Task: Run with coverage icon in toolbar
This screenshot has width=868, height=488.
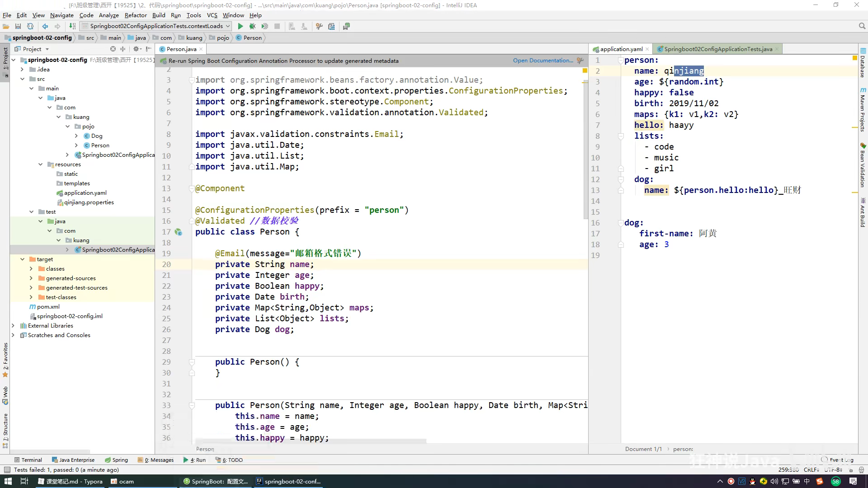Action: pos(265,26)
